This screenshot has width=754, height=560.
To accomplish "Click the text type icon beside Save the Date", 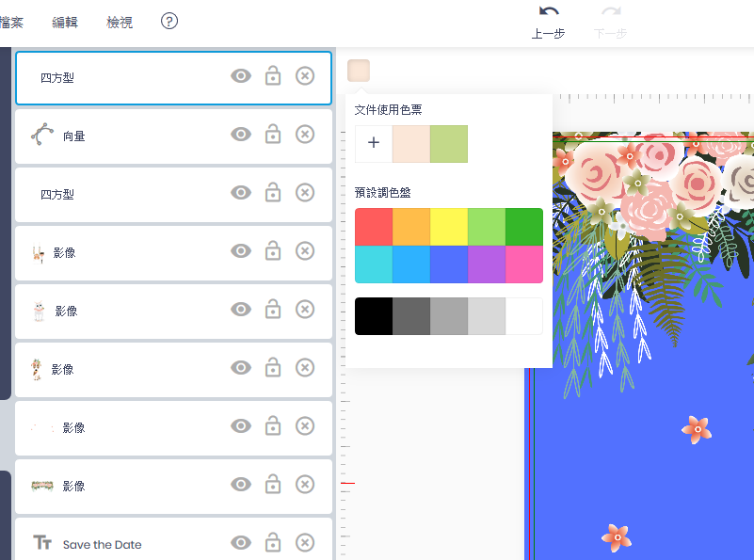I will [x=42, y=543].
